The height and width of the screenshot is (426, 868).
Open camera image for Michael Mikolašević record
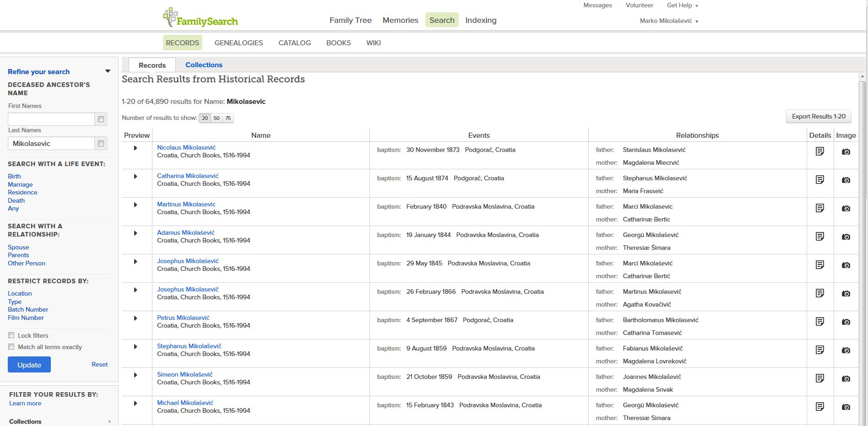[846, 407]
